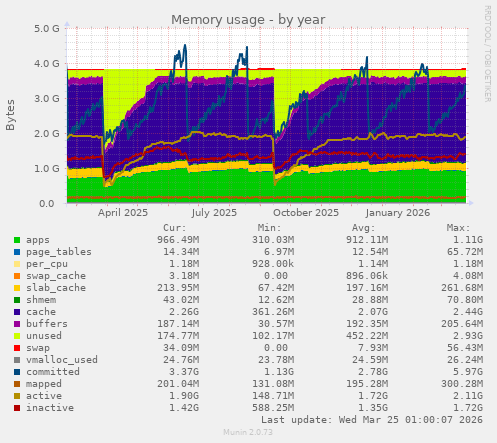The image size is (497, 443).
Task: Click the 'active' legend label
Action: click(44, 396)
